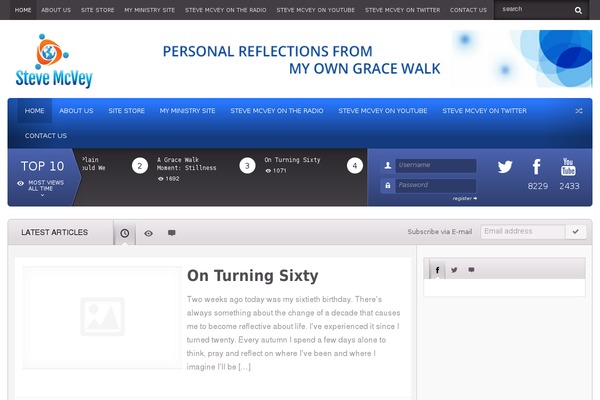Click YouTube count 2433

click(569, 186)
